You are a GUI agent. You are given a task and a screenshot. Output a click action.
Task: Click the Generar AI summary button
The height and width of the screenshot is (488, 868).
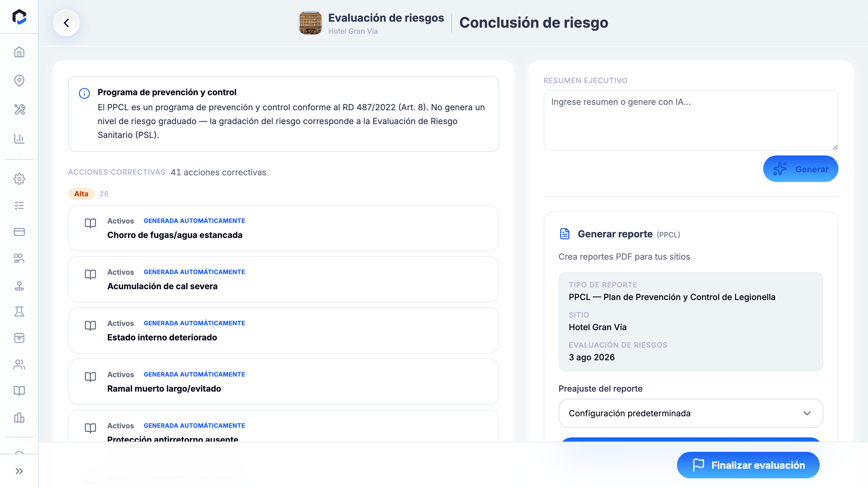point(800,169)
